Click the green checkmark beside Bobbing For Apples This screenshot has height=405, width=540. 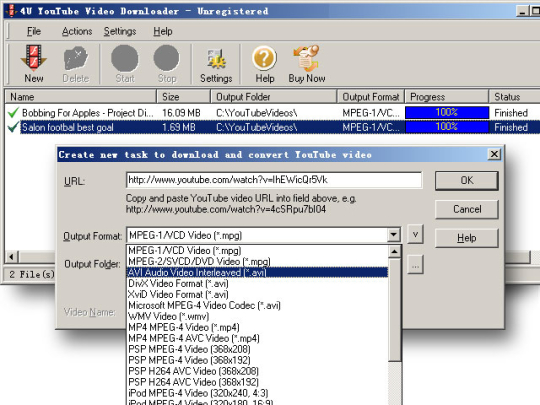point(13,112)
